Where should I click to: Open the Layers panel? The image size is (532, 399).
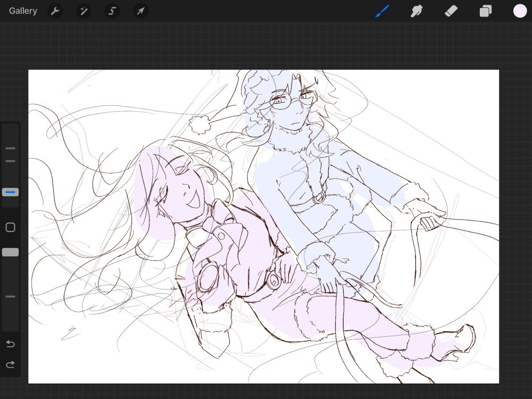485,11
